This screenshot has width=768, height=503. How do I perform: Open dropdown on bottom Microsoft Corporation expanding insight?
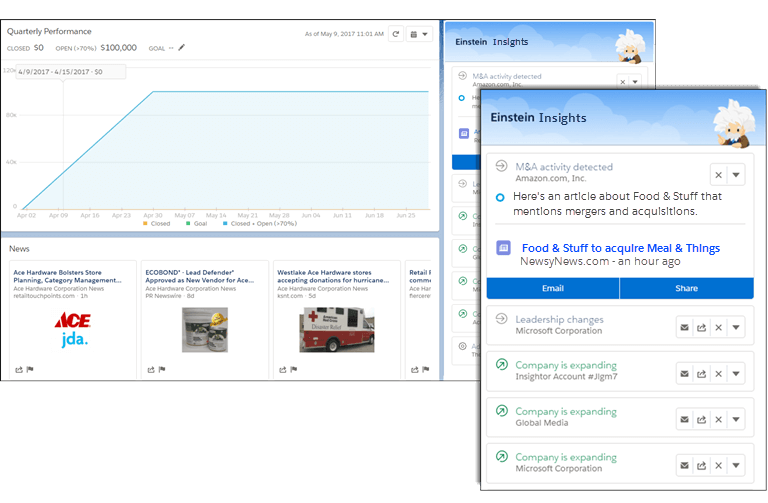click(736, 465)
